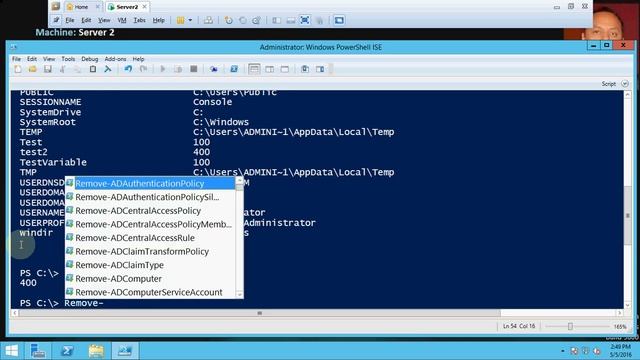Click the console horizontal scrollbar right arrow
The width and height of the screenshot is (640, 360).
(x=620, y=313)
